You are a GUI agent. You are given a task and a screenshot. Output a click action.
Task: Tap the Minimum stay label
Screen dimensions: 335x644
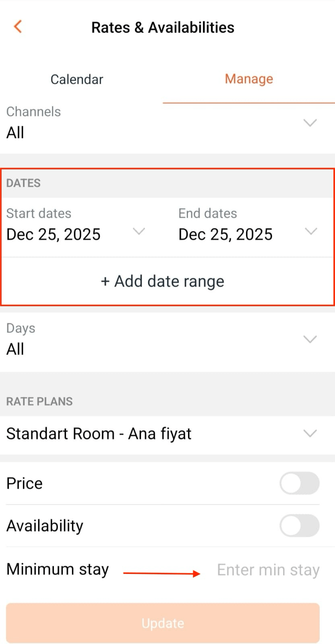[58, 569]
